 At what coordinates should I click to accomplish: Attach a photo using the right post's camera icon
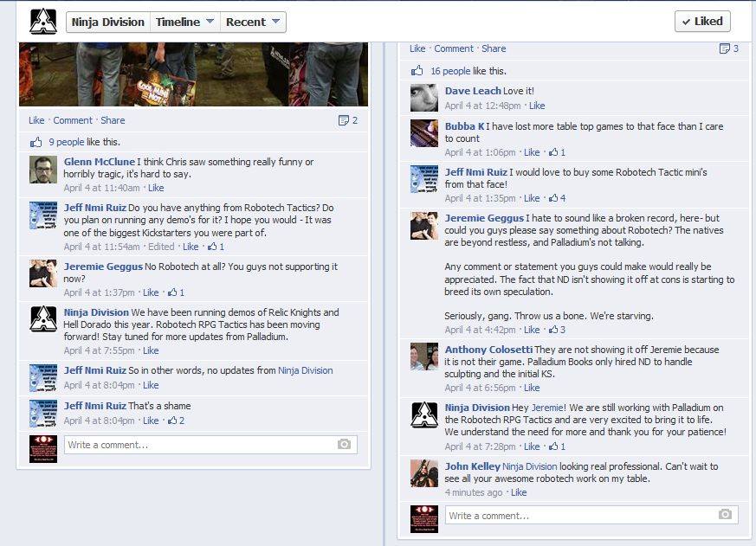(725, 514)
